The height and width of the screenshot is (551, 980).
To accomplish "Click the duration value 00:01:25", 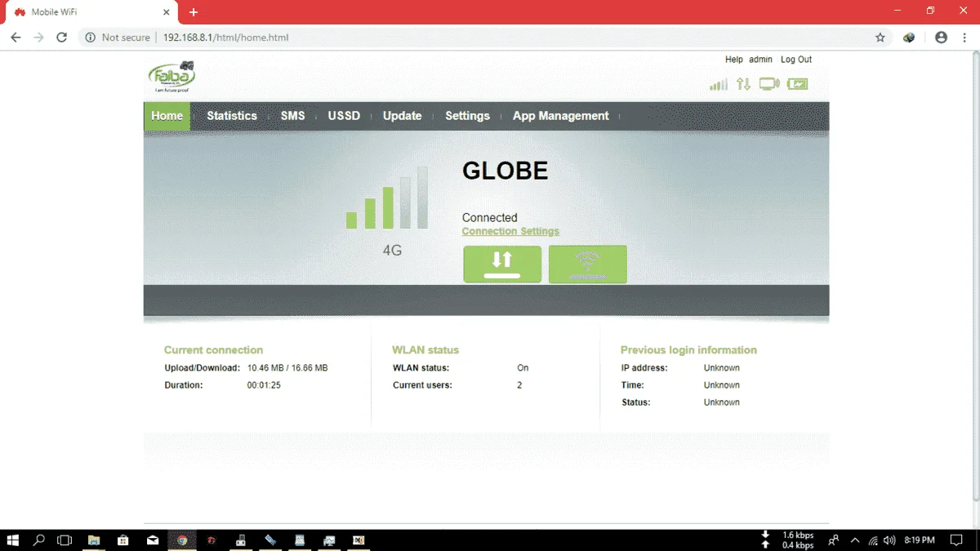I will click(x=264, y=385).
